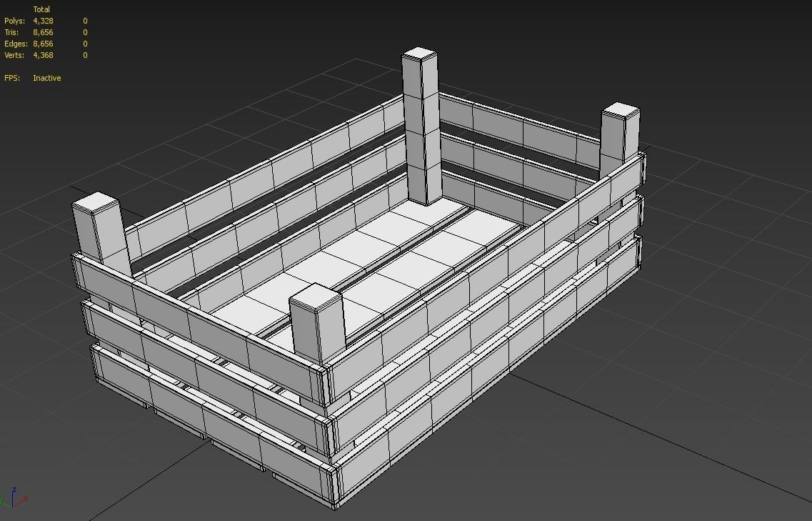
Task: Click the 'FPS:' label
Action: (x=12, y=78)
